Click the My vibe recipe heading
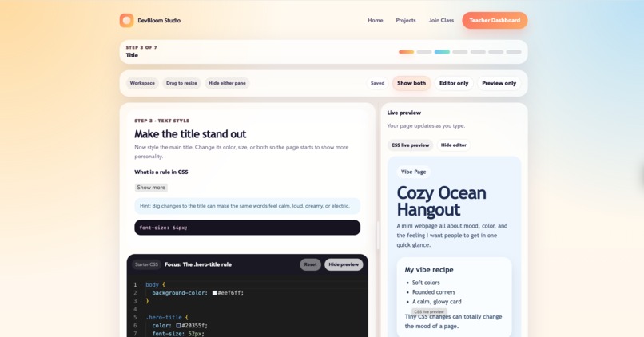Screen dimensions: 644x337 [x=429, y=270]
